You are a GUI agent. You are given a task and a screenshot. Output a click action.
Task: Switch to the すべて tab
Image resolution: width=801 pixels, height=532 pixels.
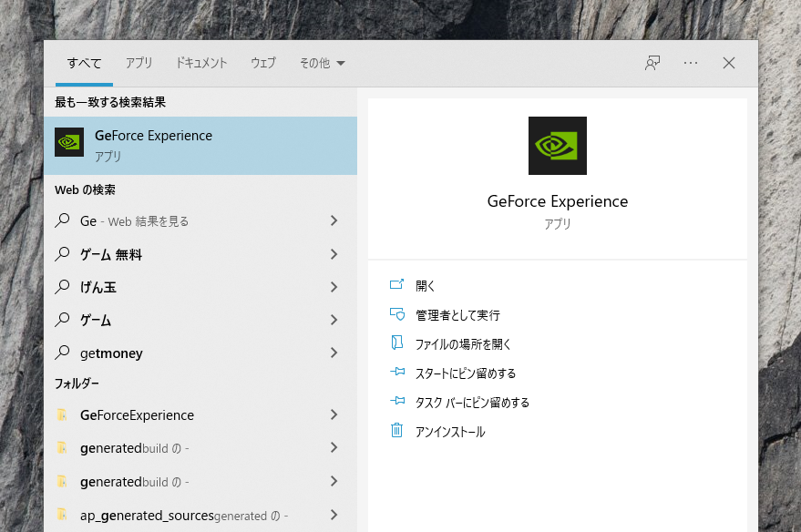point(84,63)
